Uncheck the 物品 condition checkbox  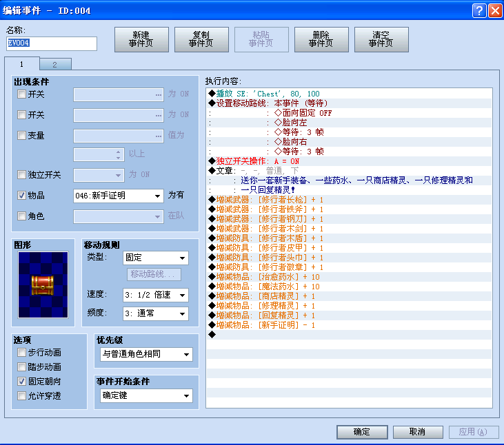[x=21, y=195]
